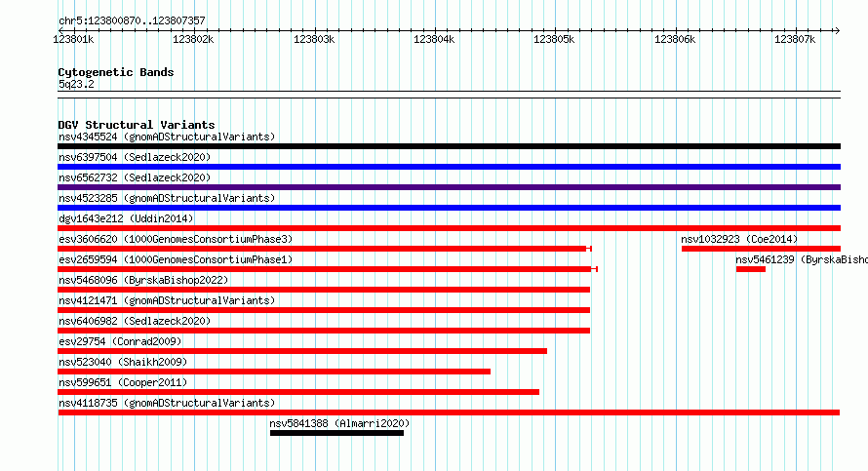Click the esv29754 (Conrad2009) label
Screen dimensions: 868x471
(120, 341)
